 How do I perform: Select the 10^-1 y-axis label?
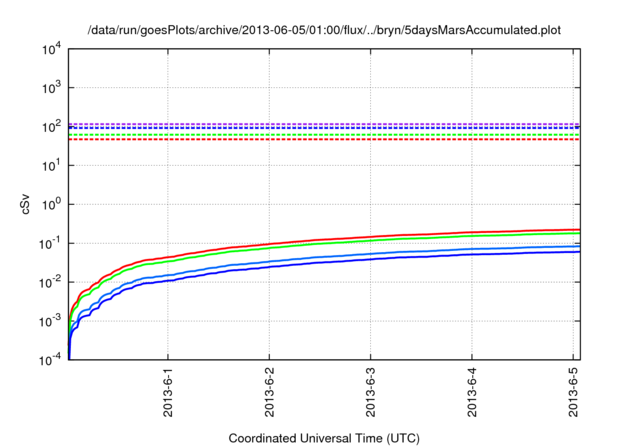point(51,244)
